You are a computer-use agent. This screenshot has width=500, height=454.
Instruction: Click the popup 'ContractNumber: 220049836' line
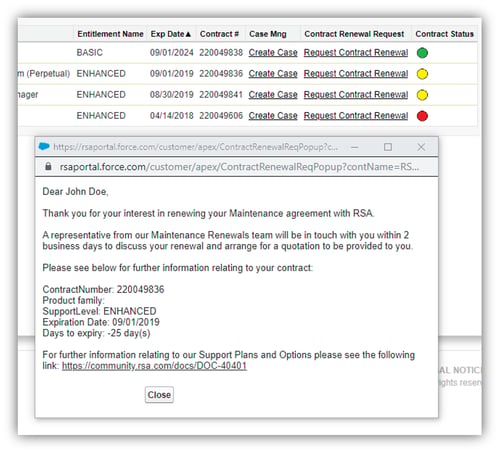coord(103,289)
